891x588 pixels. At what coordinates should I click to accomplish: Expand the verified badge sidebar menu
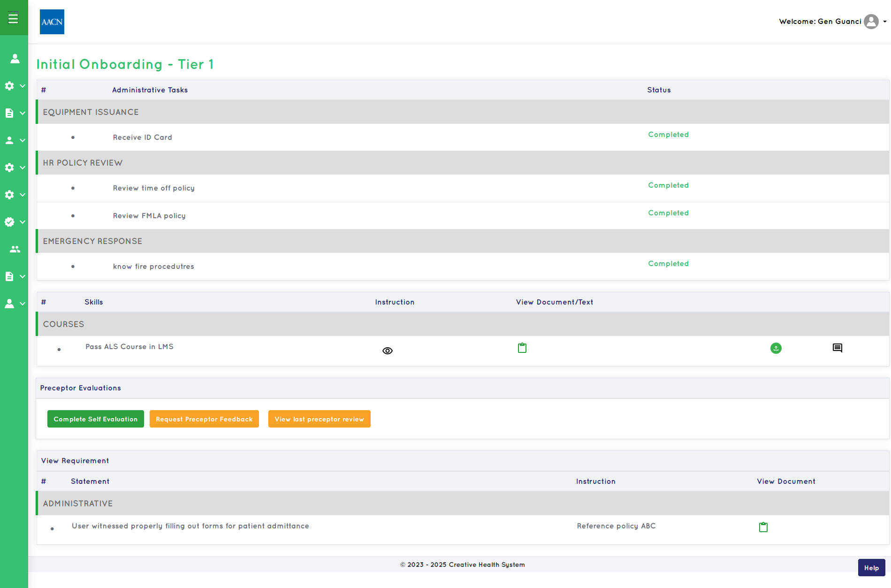pyautogui.click(x=15, y=222)
